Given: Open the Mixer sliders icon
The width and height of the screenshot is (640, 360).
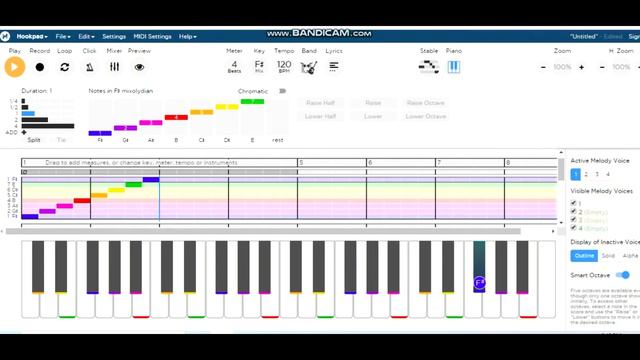Looking at the screenshot, I should tap(114, 67).
